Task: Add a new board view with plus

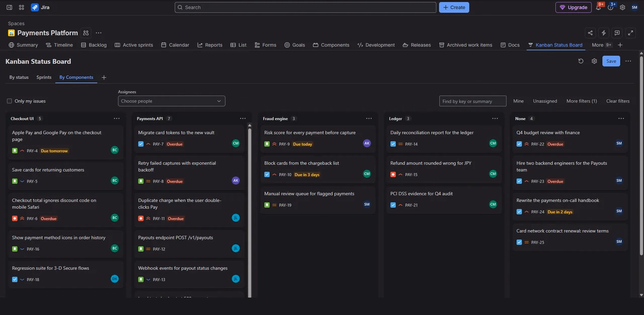Action: pyautogui.click(x=104, y=77)
